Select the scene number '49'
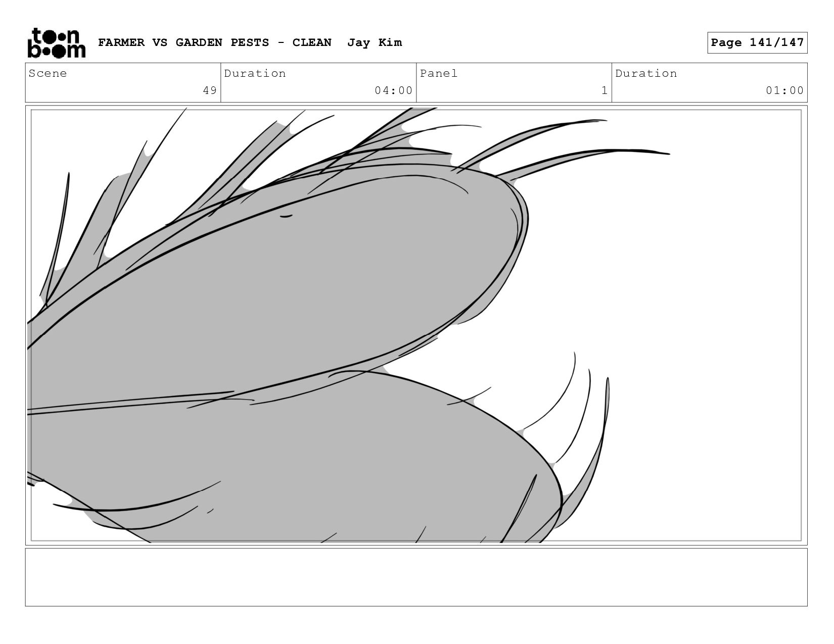 click(x=210, y=90)
